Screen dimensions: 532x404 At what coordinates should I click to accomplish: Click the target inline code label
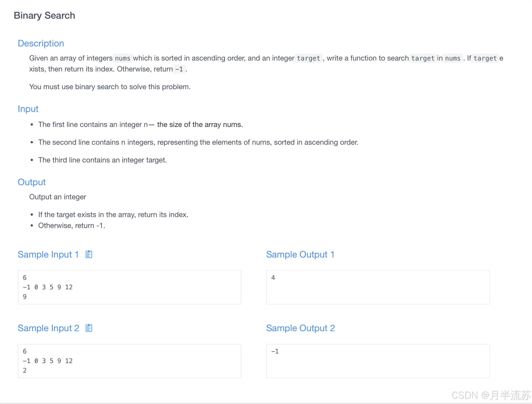click(309, 58)
